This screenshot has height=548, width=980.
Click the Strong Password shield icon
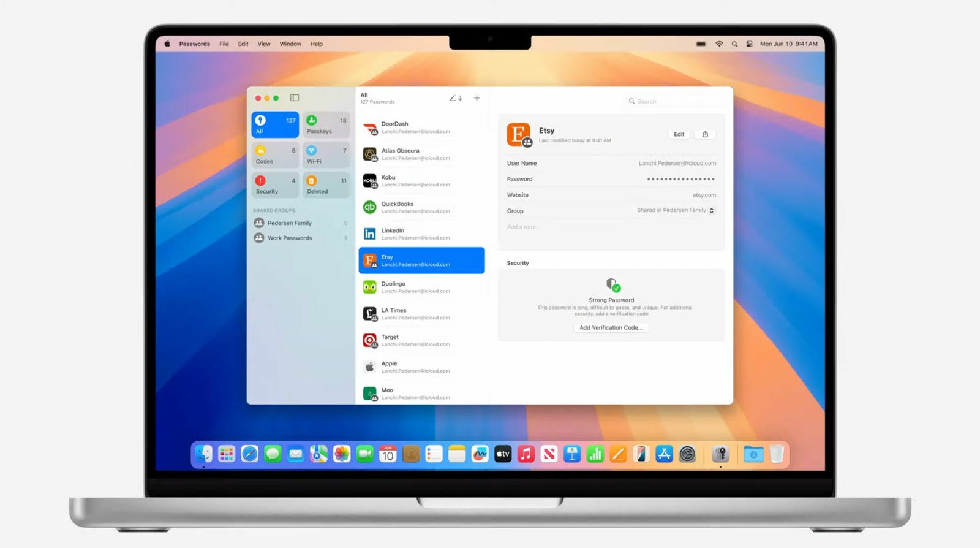click(612, 284)
